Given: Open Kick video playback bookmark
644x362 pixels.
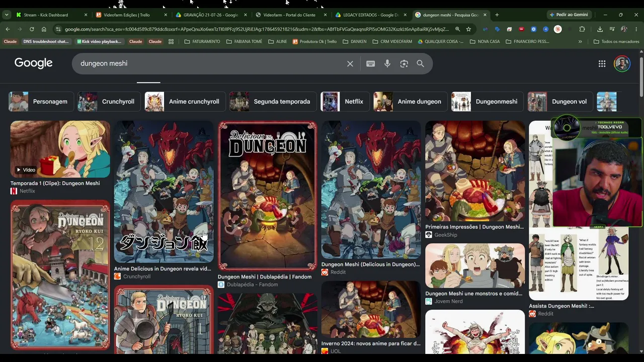Looking at the screenshot, I should pyautogui.click(x=99, y=42).
